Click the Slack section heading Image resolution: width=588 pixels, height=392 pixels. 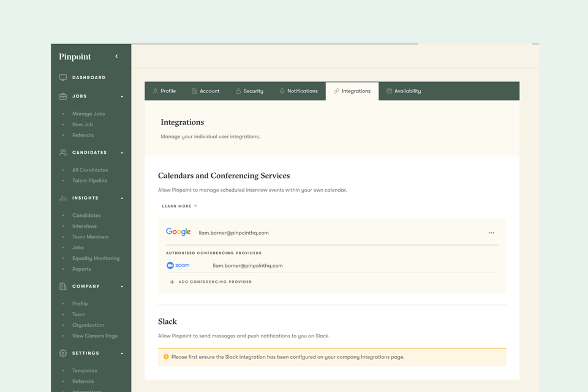click(x=167, y=322)
